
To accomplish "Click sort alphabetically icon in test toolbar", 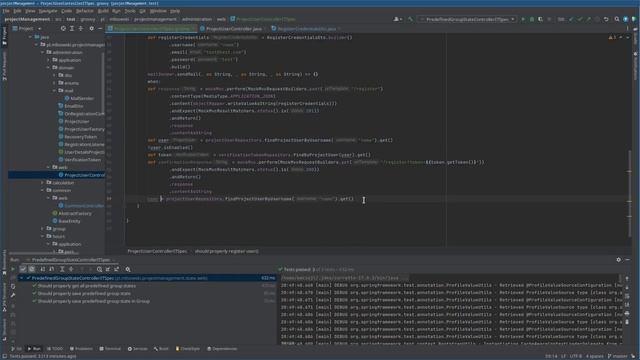I will tap(43, 269).
